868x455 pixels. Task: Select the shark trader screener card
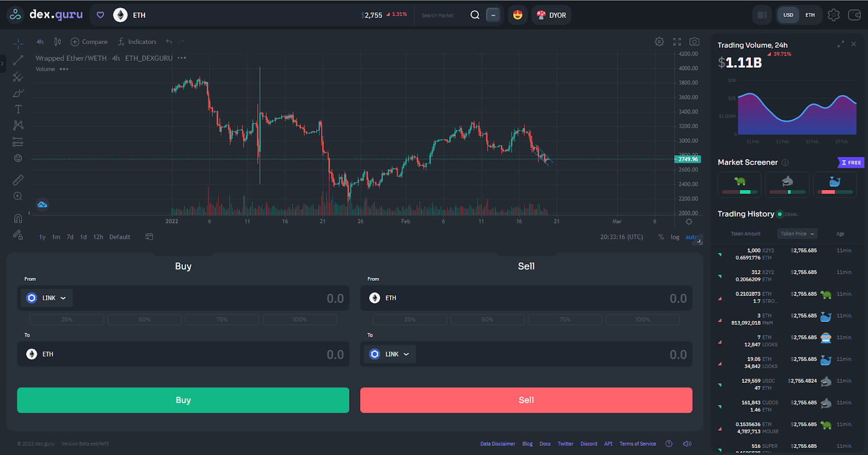pos(787,185)
